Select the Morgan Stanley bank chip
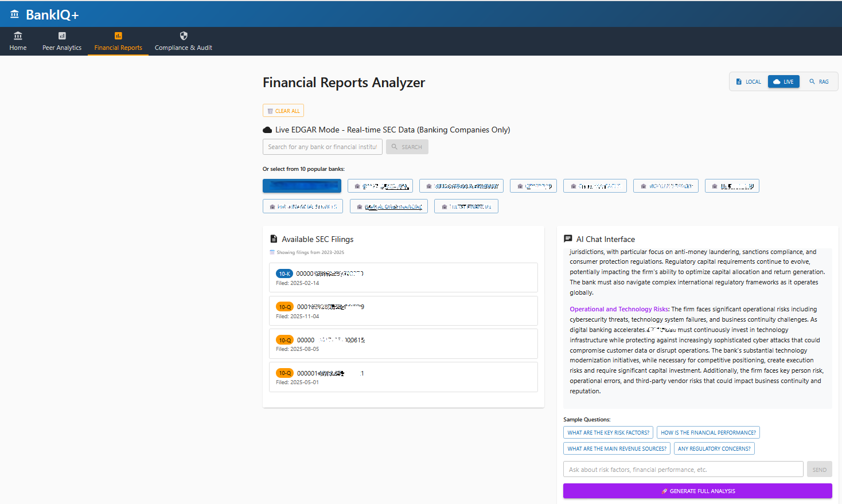The width and height of the screenshot is (842, 504). tap(665, 186)
